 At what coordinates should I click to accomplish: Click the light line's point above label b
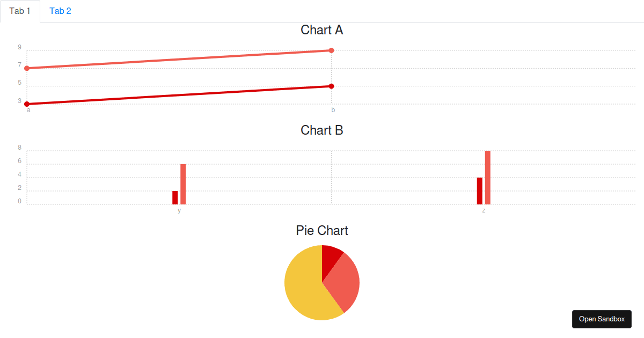point(331,50)
